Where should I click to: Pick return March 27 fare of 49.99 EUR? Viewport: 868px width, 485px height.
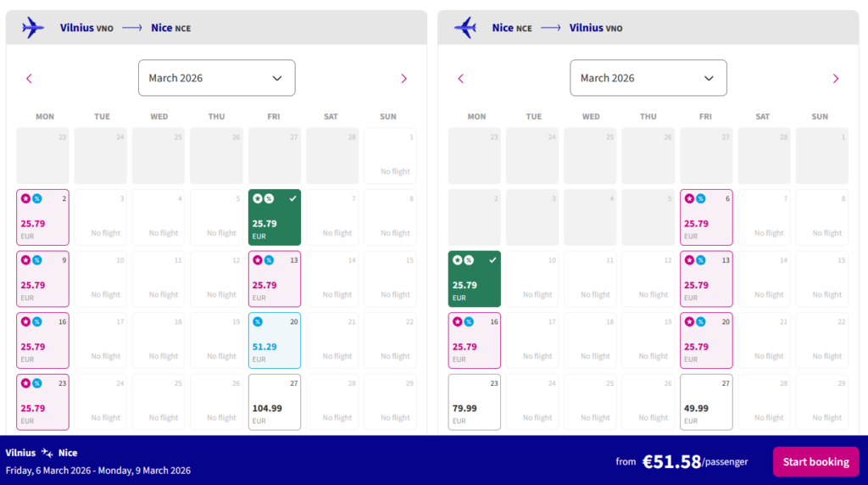point(706,402)
